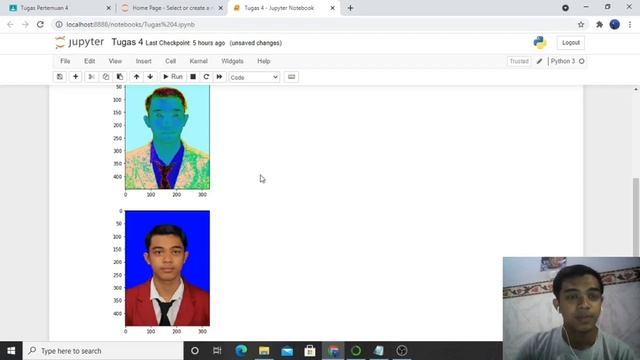
Task: Open the Widgets menu
Action: [x=232, y=61]
